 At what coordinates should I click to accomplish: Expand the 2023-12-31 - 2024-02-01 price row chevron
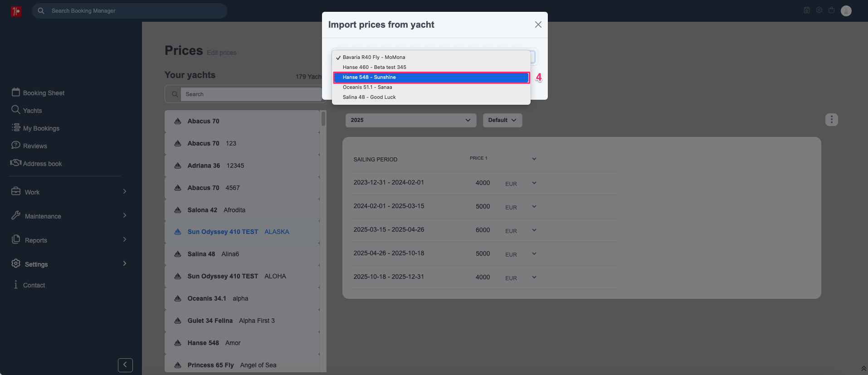[x=534, y=183]
